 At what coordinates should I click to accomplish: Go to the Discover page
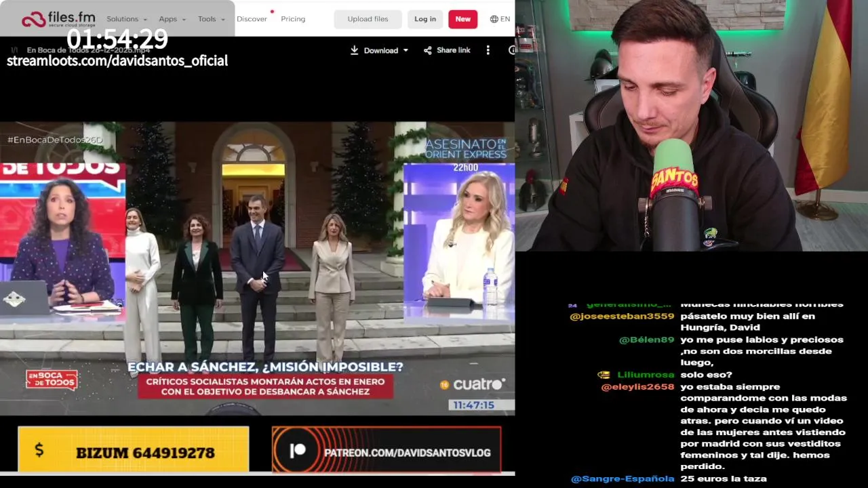[252, 19]
